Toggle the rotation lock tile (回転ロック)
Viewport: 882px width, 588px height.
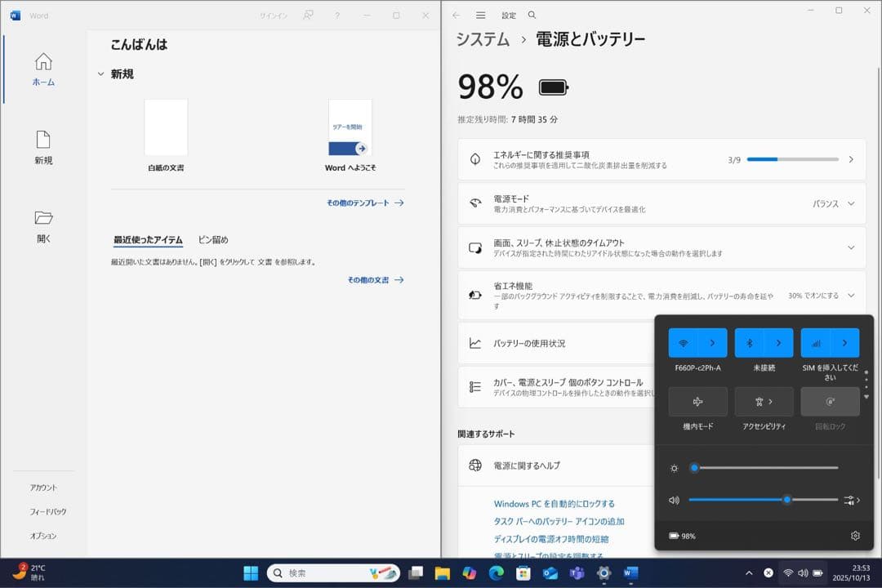[x=830, y=401]
